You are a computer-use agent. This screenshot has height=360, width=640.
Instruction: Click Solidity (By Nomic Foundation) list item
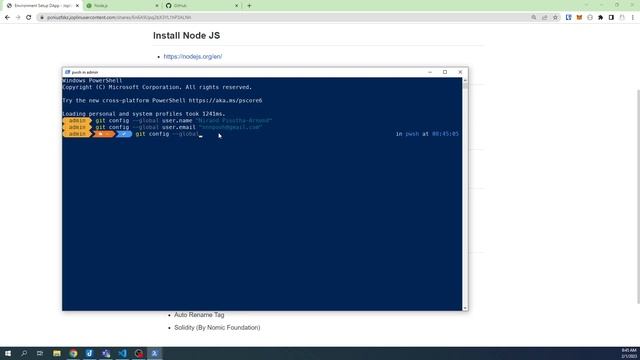pos(217,327)
